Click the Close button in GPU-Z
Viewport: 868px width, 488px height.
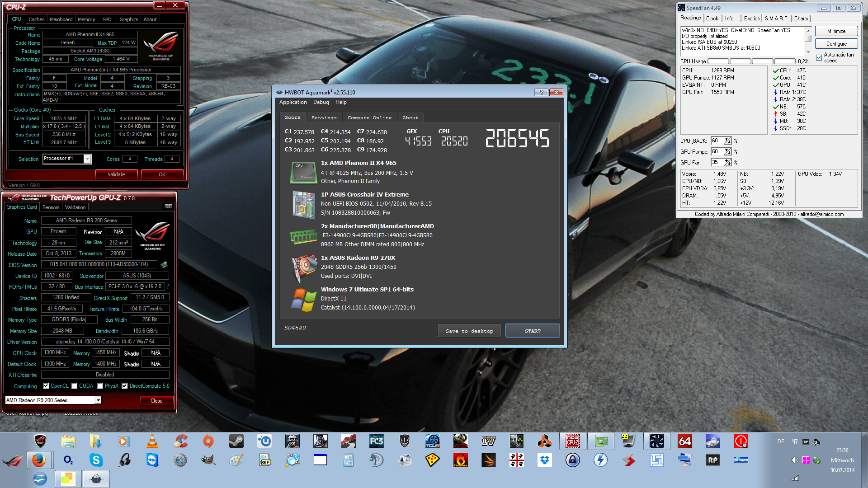click(156, 401)
